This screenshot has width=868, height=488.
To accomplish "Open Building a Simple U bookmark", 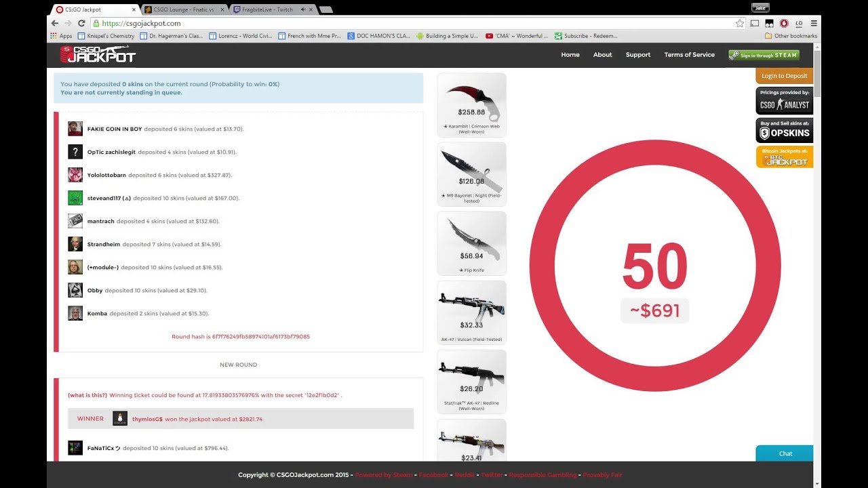I will [448, 36].
